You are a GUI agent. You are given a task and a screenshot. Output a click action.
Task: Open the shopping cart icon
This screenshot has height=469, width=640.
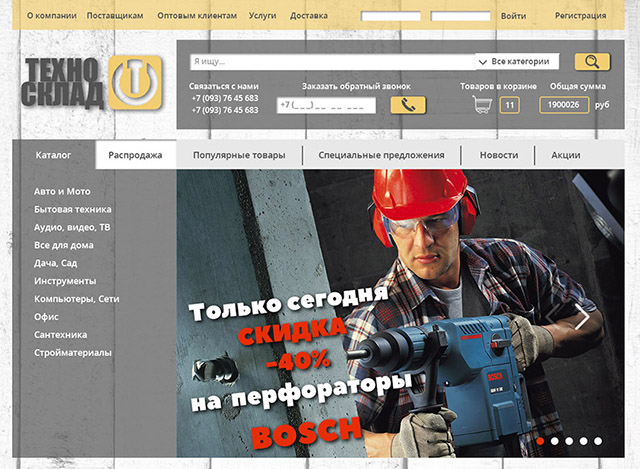click(x=482, y=104)
